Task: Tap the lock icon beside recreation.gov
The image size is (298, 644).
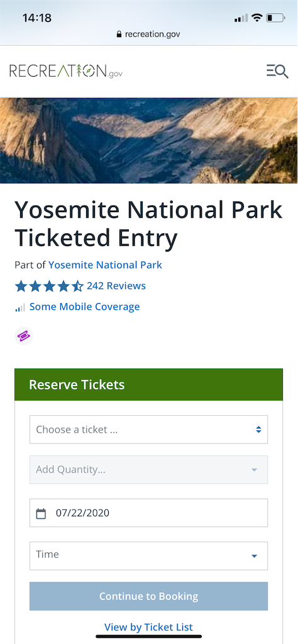Action: point(119,34)
